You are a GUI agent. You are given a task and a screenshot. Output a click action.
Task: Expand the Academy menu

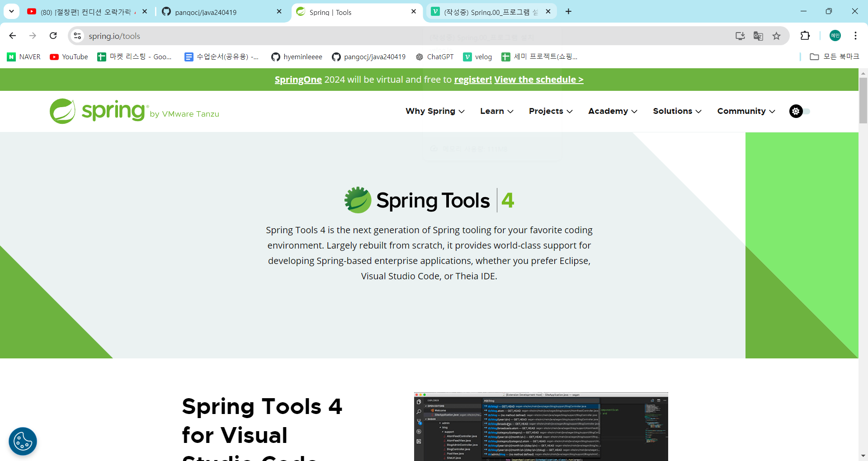[613, 111]
